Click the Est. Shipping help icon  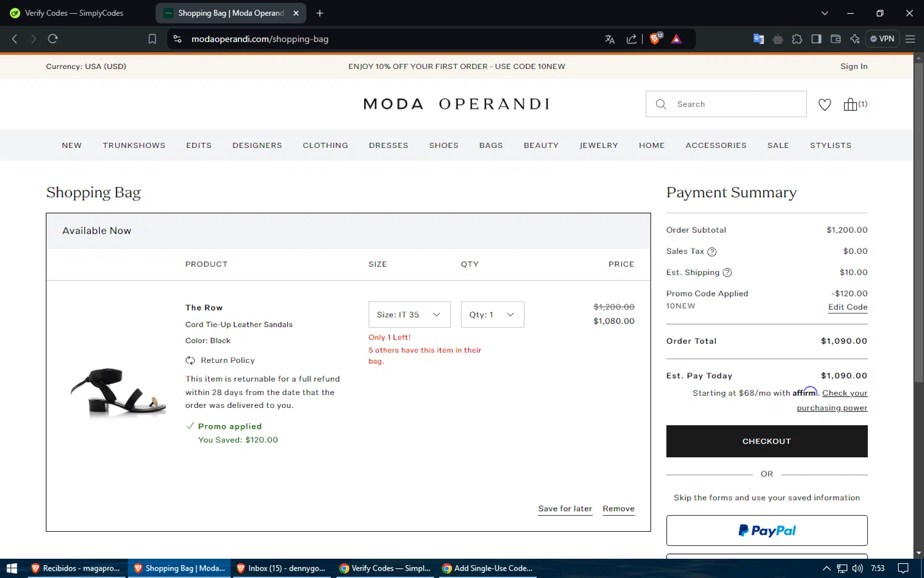point(727,272)
